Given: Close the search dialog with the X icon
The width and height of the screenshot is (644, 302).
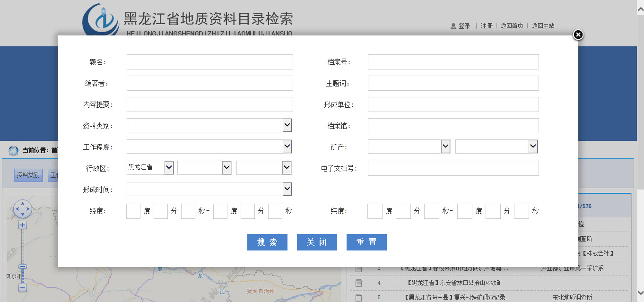Looking at the screenshot, I should (x=578, y=35).
